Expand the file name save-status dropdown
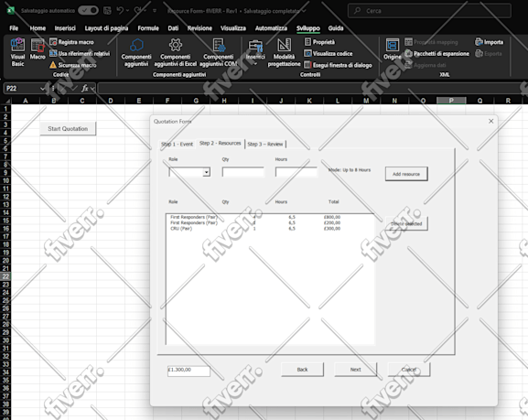The image size is (528, 420). pos(304,11)
